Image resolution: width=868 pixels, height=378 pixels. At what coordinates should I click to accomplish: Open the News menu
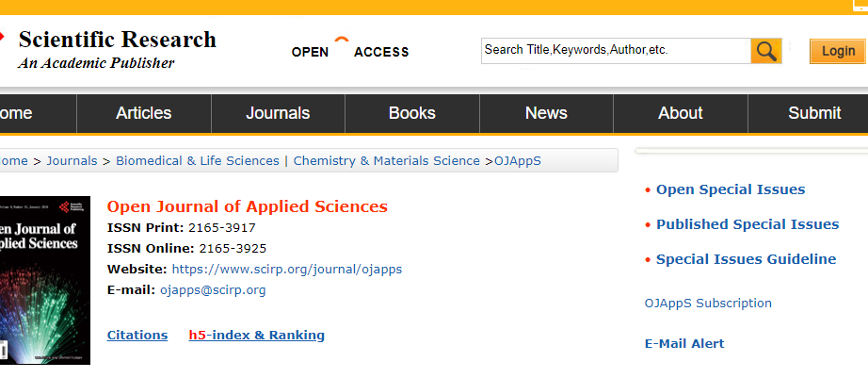pos(546,113)
